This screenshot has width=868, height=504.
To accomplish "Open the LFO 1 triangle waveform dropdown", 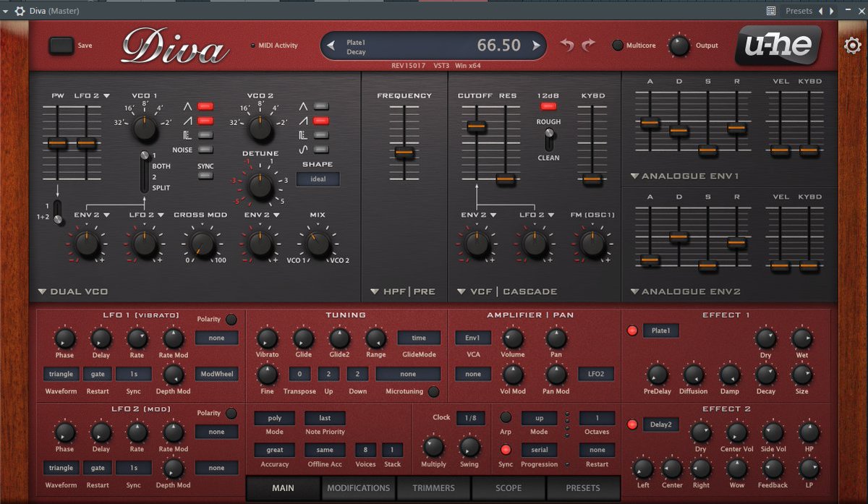I will 61,374.
